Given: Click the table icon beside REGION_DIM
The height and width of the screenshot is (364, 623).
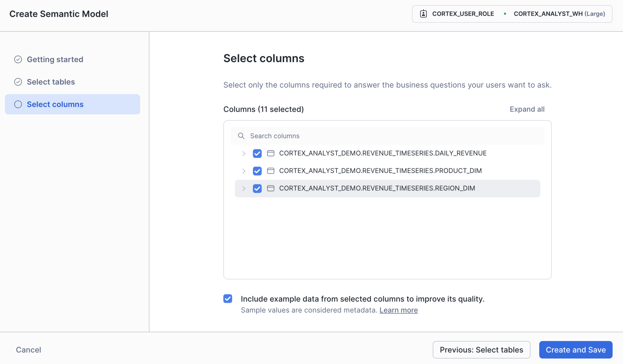Looking at the screenshot, I should click(270, 188).
